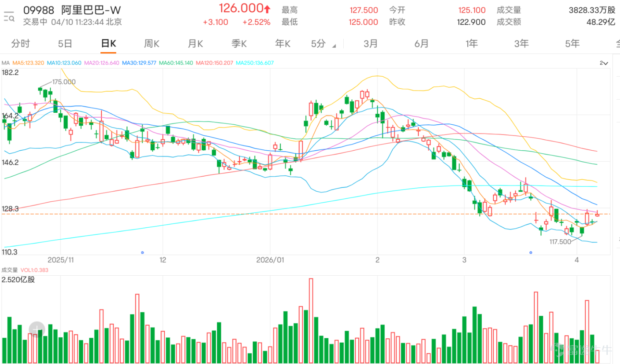Choose the 3年 range
620x364 pixels.
[x=522, y=43]
